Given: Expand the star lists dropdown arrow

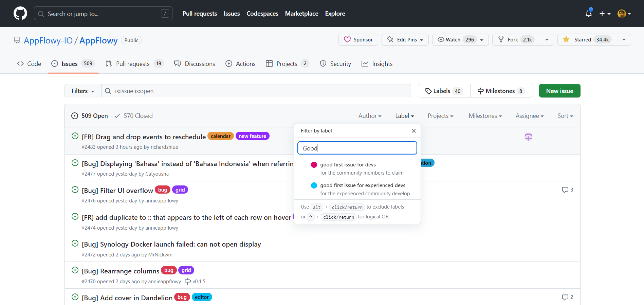Looking at the screenshot, I should coord(624,39).
